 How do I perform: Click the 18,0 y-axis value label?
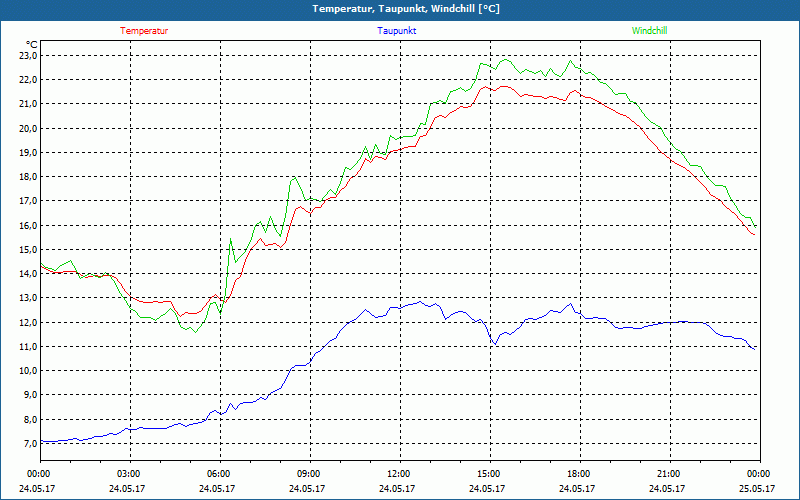[x=26, y=177]
